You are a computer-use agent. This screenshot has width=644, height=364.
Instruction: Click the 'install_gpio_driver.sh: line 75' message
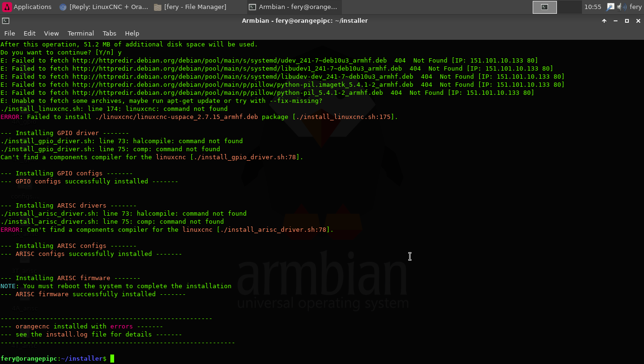coord(110,149)
